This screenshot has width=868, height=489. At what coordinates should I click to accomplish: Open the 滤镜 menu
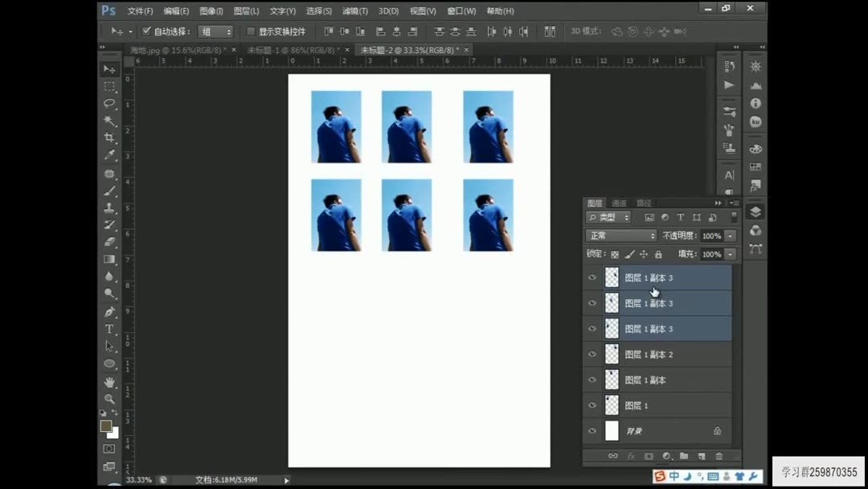(x=354, y=10)
